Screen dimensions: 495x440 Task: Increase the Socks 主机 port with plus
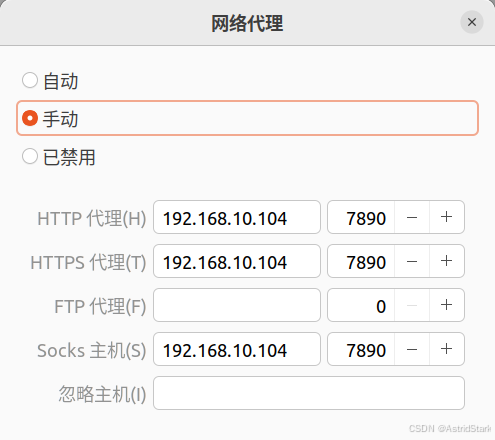tap(447, 349)
